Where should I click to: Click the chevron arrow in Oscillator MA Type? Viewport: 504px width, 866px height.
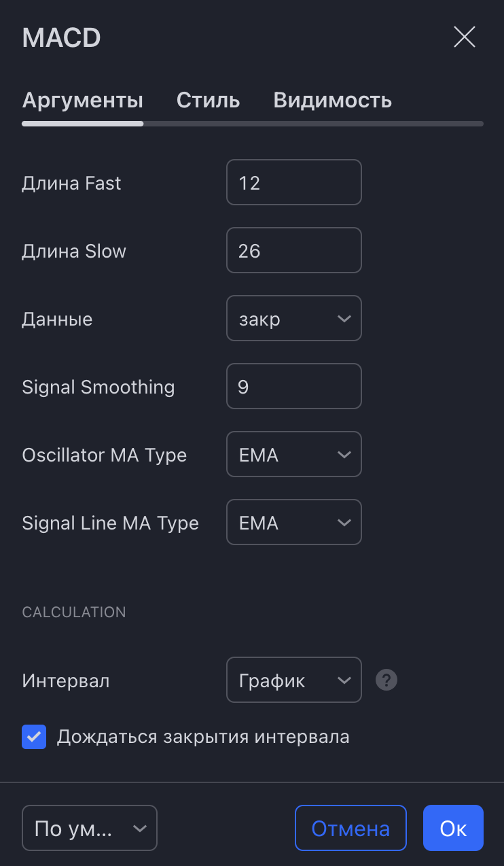(x=344, y=455)
